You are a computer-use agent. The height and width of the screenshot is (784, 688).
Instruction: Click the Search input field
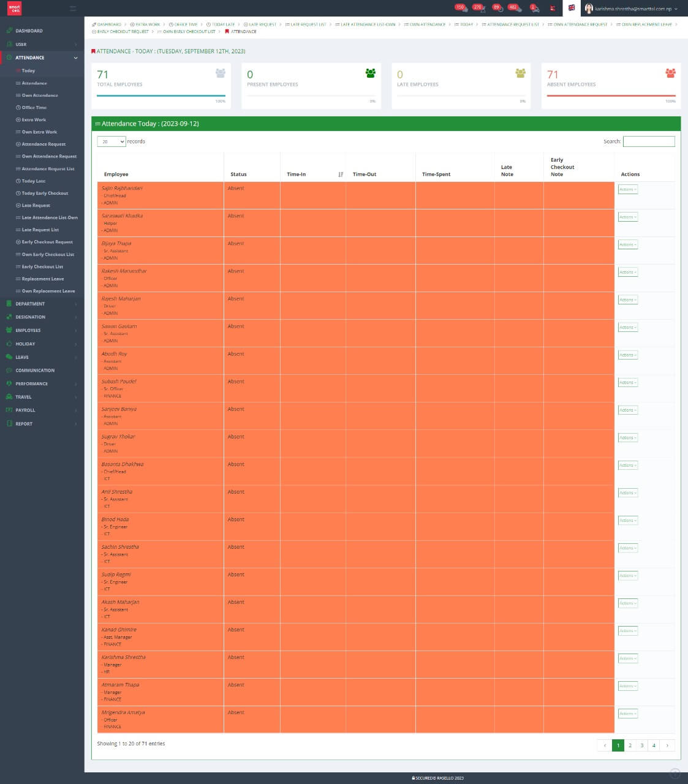648,141
